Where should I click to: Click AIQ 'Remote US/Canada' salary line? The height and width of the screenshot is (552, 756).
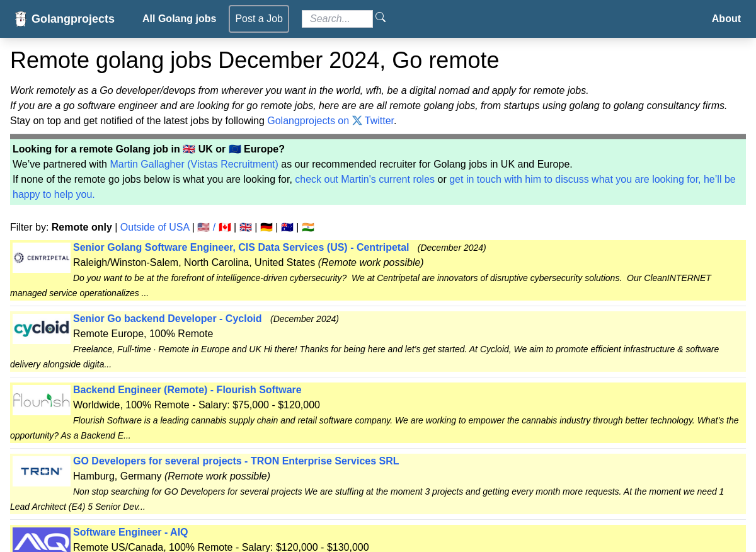(221, 548)
